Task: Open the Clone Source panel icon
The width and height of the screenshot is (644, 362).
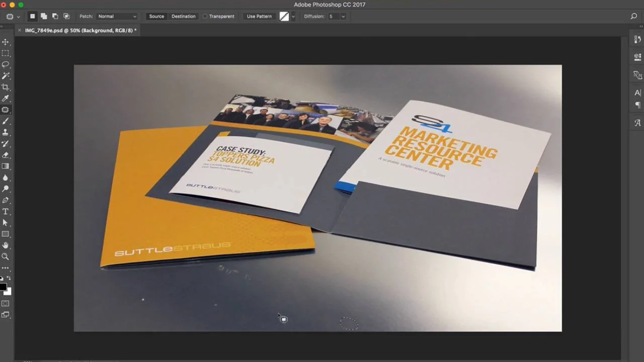Action: (x=637, y=75)
